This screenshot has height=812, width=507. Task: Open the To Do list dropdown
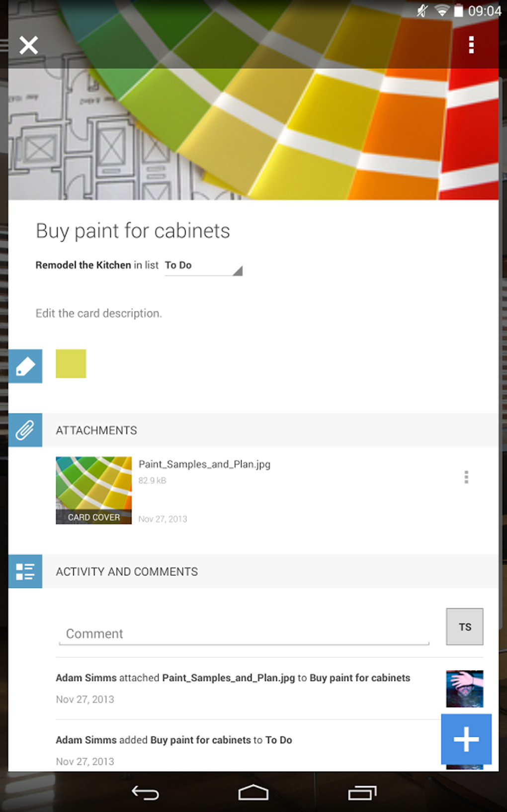[203, 266]
